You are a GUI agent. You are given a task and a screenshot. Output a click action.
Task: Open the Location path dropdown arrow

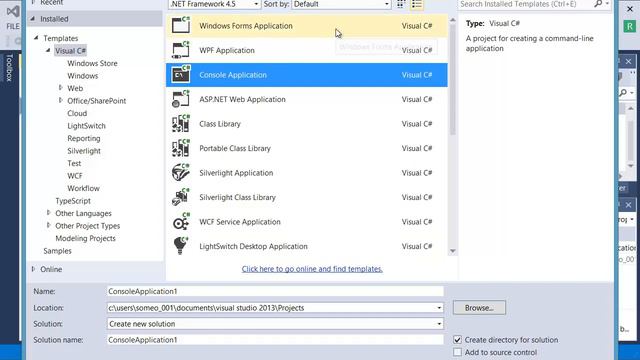tap(439, 308)
